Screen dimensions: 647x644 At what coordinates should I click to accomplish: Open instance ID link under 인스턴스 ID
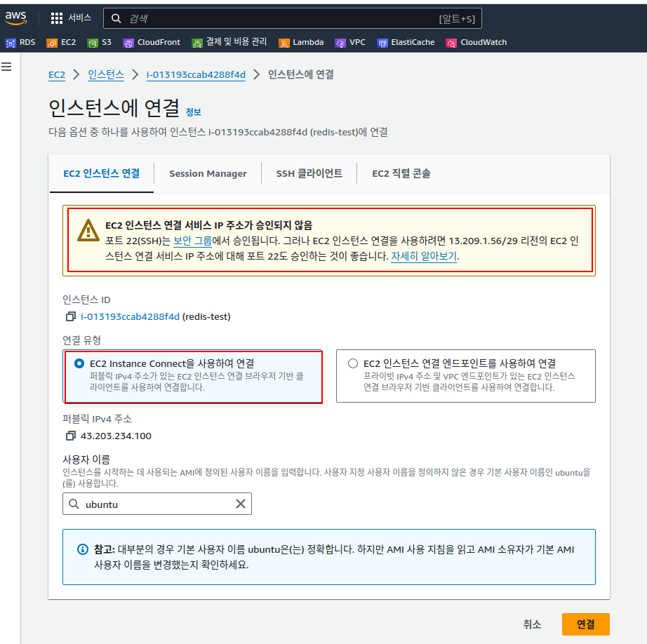pos(131,316)
